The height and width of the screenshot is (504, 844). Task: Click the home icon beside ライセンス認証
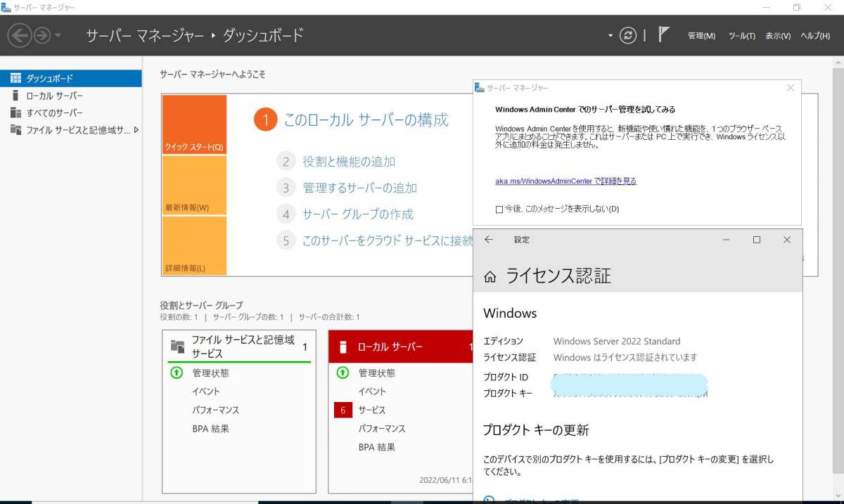coord(490,276)
